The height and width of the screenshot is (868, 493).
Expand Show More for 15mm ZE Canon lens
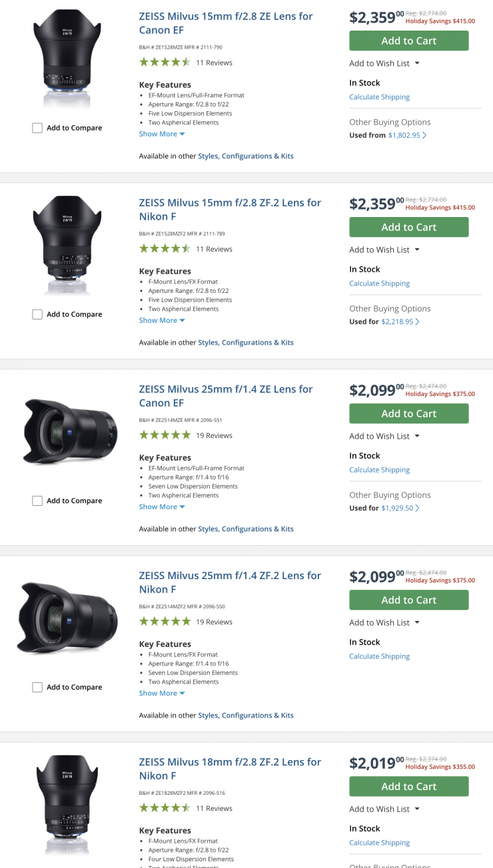162,134
